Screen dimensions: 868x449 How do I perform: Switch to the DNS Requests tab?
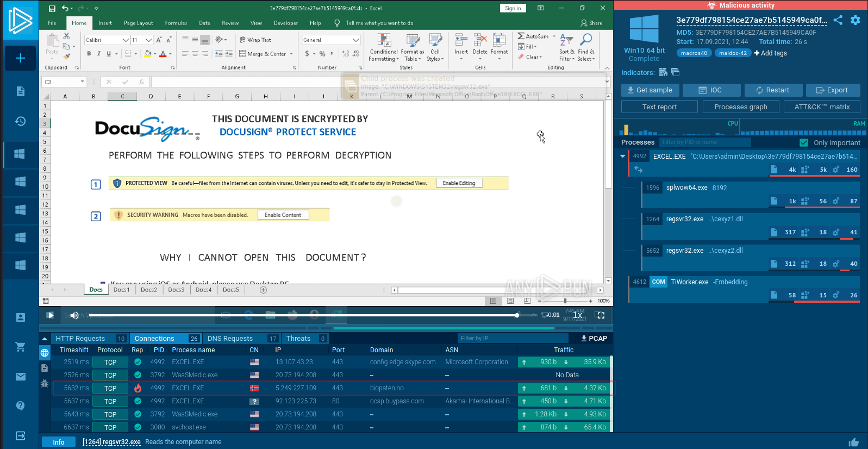click(242, 338)
